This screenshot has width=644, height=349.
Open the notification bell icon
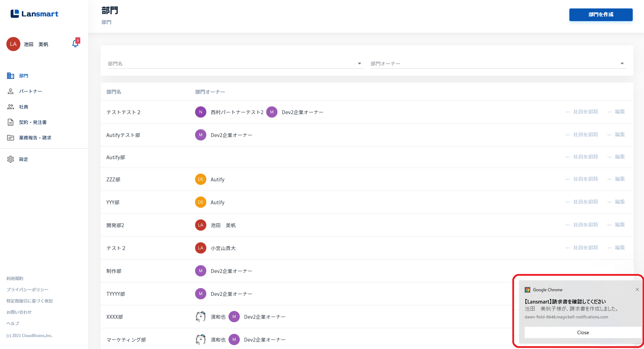point(75,44)
